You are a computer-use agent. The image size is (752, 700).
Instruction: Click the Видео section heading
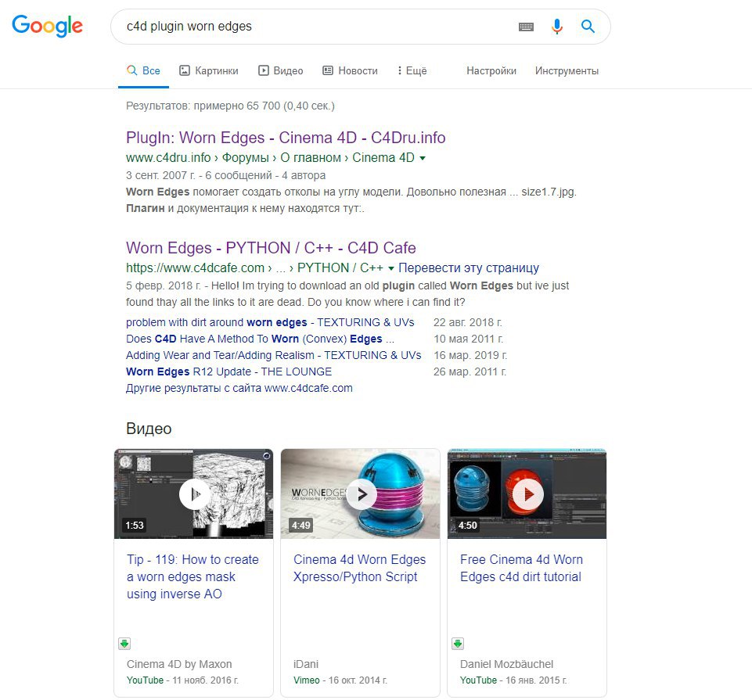[149, 429]
